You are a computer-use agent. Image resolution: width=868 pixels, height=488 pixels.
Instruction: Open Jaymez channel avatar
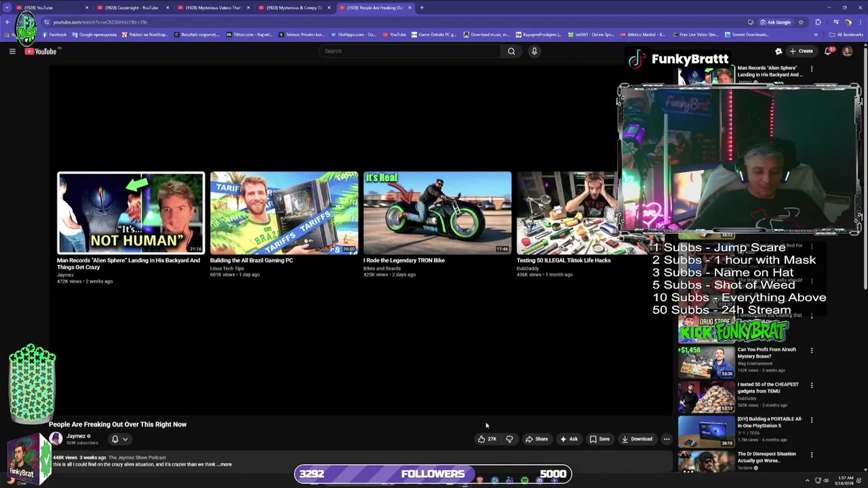[56, 439]
